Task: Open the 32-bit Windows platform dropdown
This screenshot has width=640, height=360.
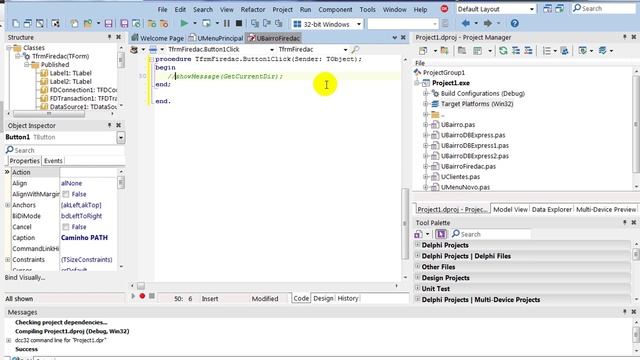Action: [x=359, y=24]
